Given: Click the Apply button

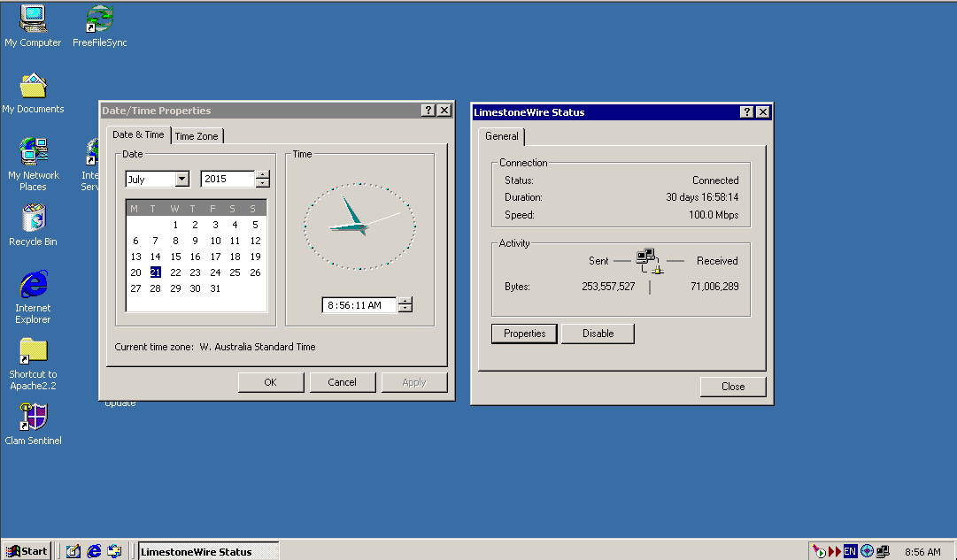Looking at the screenshot, I should point(413,382).
